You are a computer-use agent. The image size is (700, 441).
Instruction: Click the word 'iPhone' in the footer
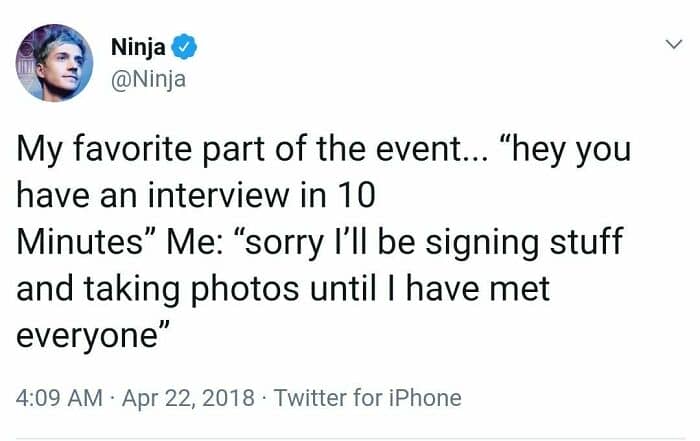point(425,398)
